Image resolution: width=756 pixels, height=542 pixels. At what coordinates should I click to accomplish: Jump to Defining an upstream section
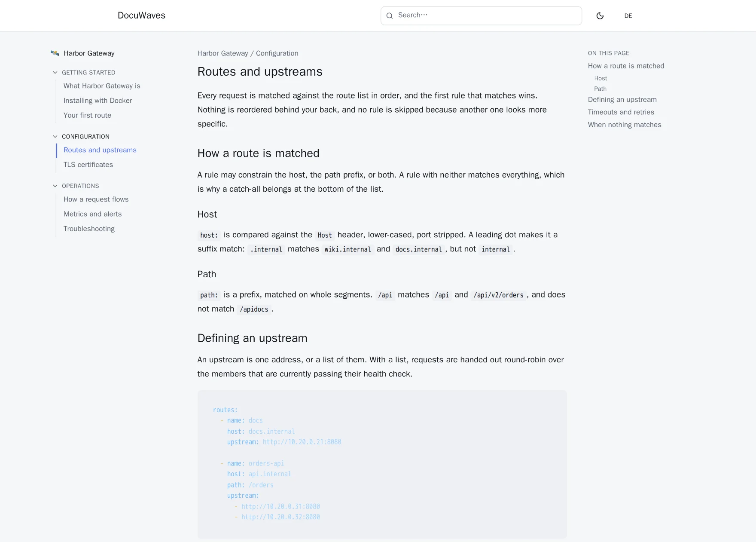(x=622, y=100)
